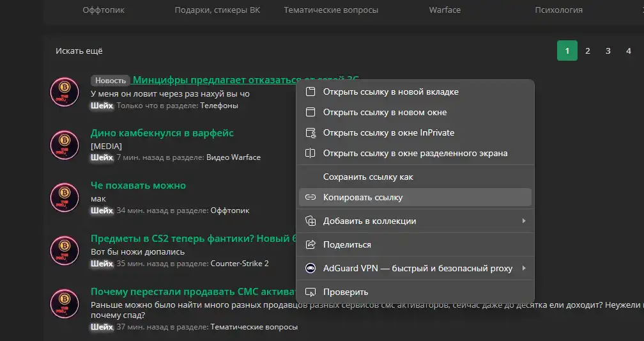Expand the AdGuard VPN submenu arrow
This screenshot has height=341, width=644.
pyautogui.click(x=524, y=268)
